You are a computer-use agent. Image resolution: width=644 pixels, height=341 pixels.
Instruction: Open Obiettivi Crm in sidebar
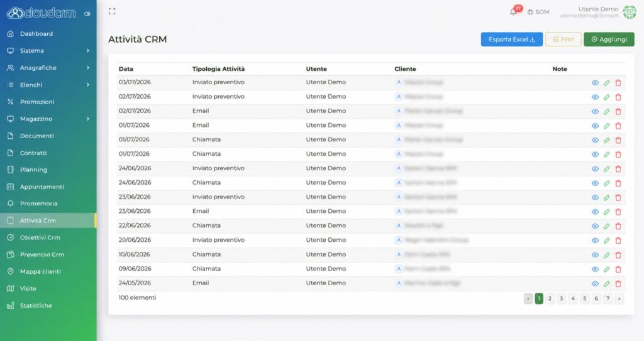click(x=48, y=237)
